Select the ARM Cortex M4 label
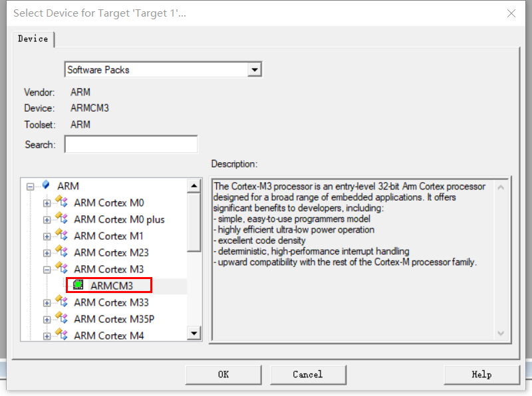Image resolution: width=532 pixels, height=396 pixels. pos(109,336)
